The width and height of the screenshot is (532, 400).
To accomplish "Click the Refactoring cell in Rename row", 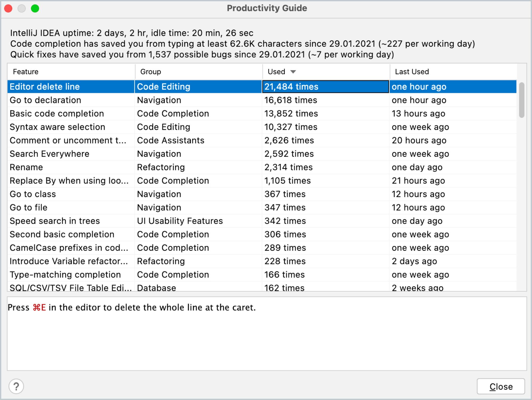I will (198, 167).
